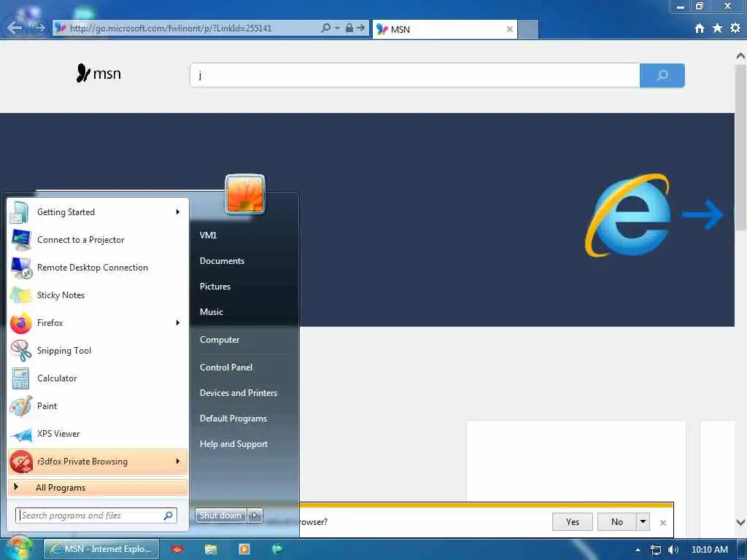
Task: Click the blue arrow beside IE logo
Action: (703, 215)
